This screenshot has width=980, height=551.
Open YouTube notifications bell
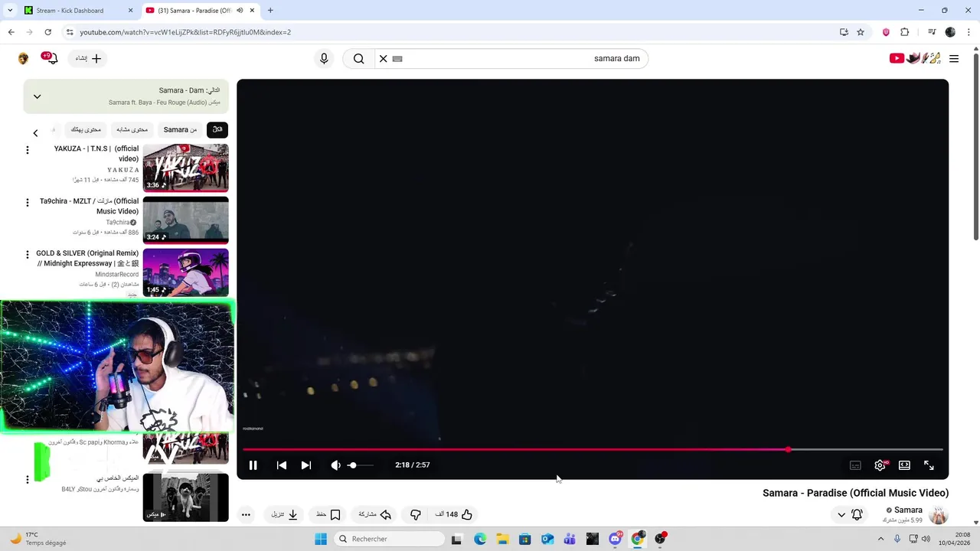tap(51, 58)
